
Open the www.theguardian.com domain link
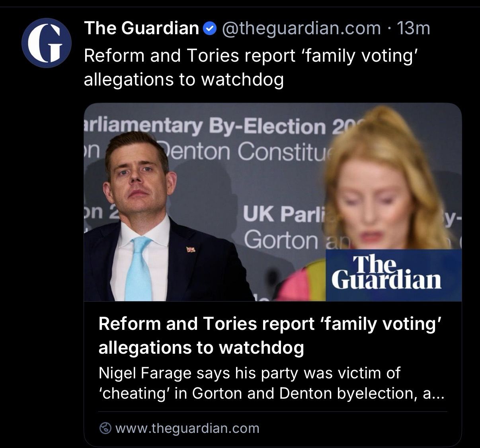187,428
